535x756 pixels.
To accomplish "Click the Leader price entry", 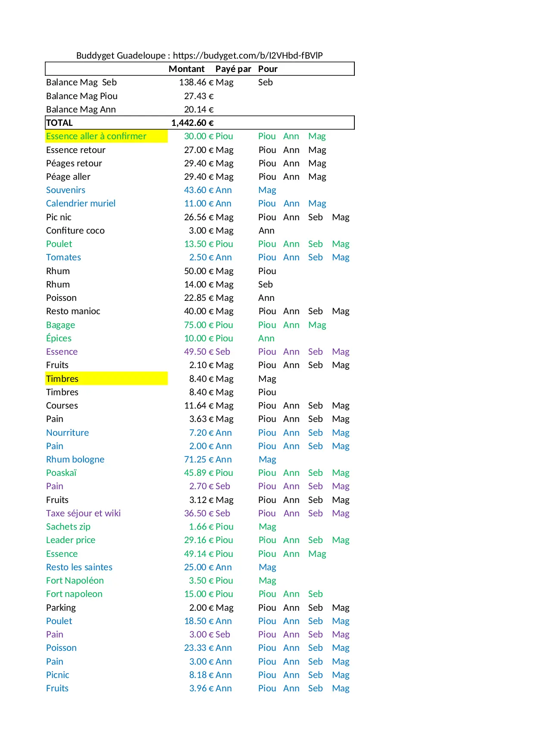I will (71, 540).
